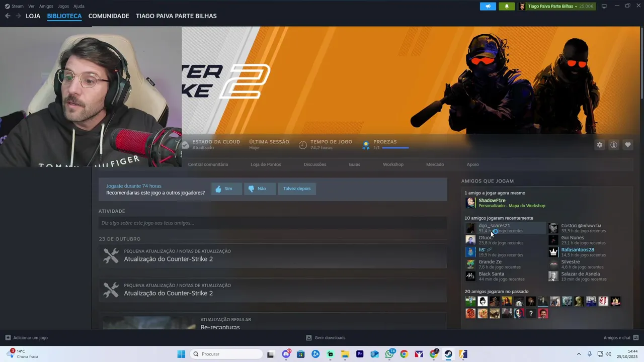Show hidden tray icons chevron
Screen dimensions: 644x362
pyautogui.click(x=579, y=354)
